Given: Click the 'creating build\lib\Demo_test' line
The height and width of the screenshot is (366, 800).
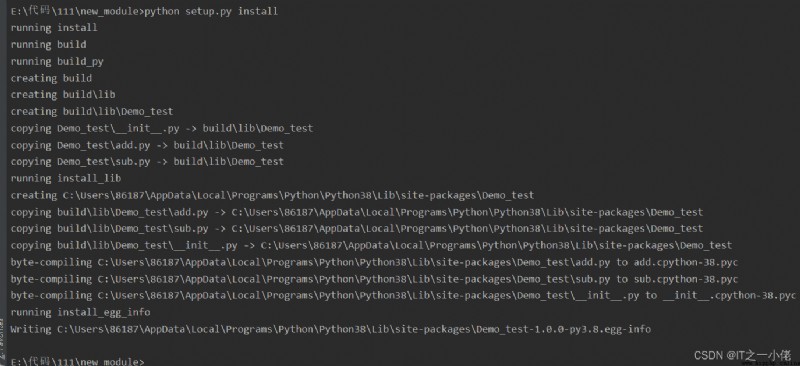Looking at the screenshot, I should tap(92, 111).
